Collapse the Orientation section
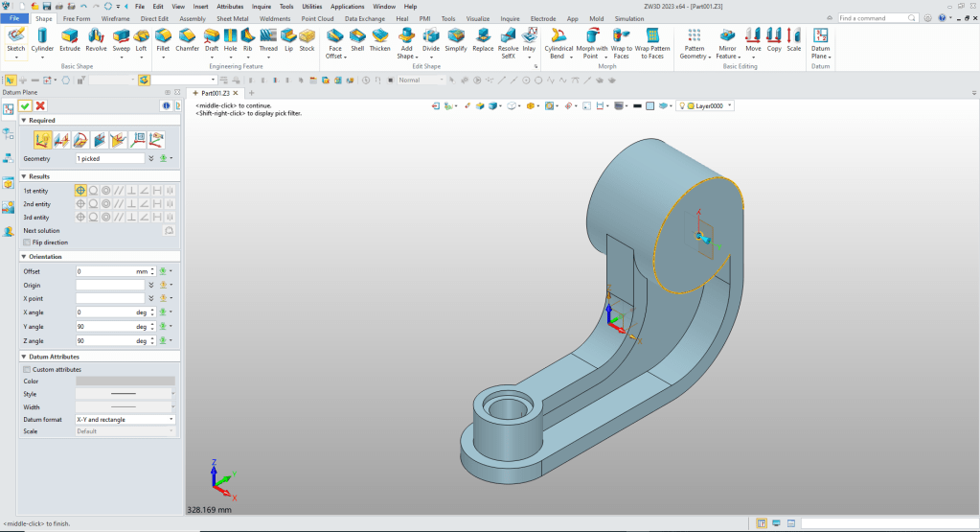The image size is (980, 532). click(24, 256)
